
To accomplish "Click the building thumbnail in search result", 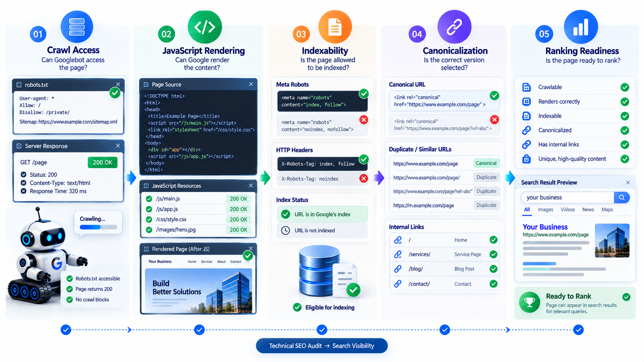I will 612,241.
